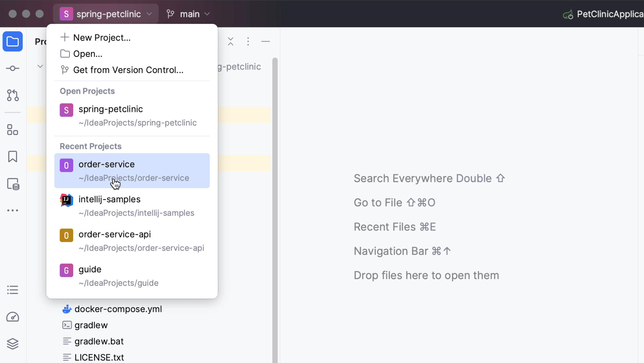Click the Open... menu entry

(x=87, y=54)
